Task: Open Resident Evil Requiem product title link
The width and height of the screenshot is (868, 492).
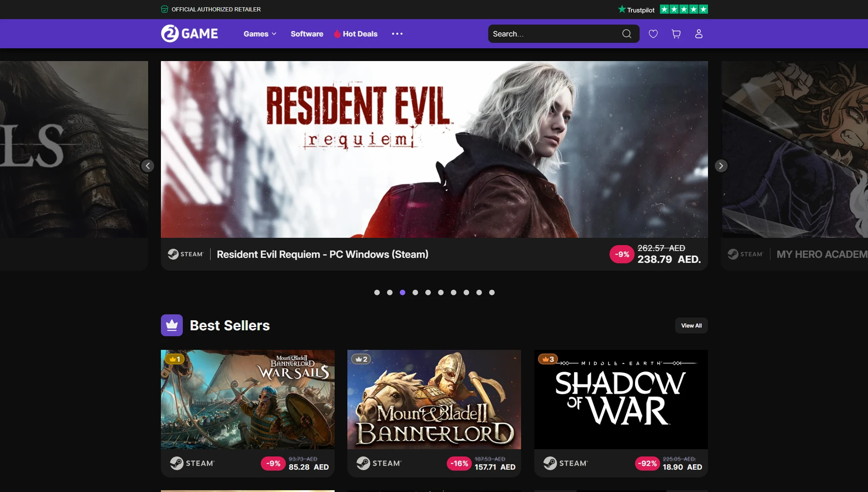Action: (322, 254)
